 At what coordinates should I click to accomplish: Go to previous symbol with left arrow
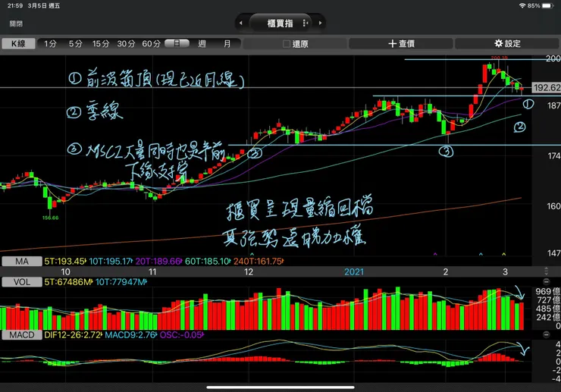point(241,23)
